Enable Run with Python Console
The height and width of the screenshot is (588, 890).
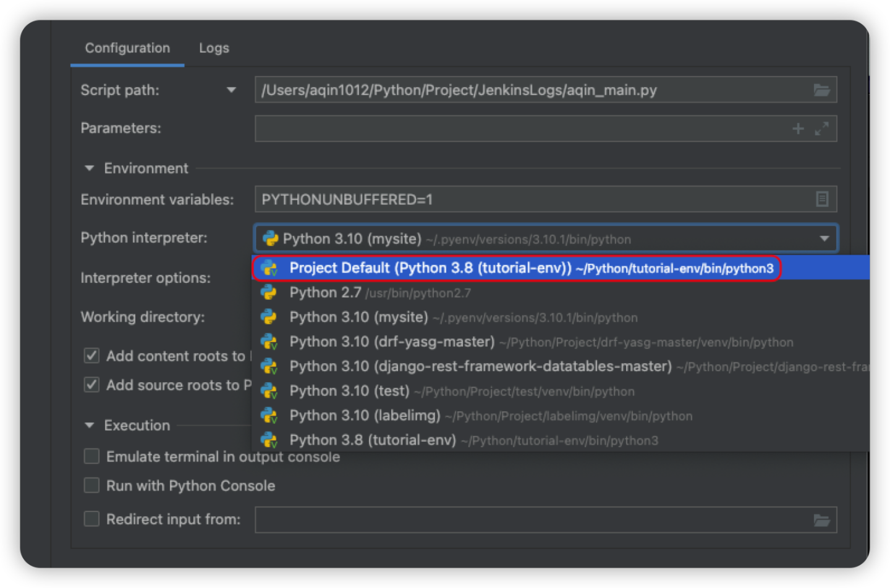[x=91, y=485]
